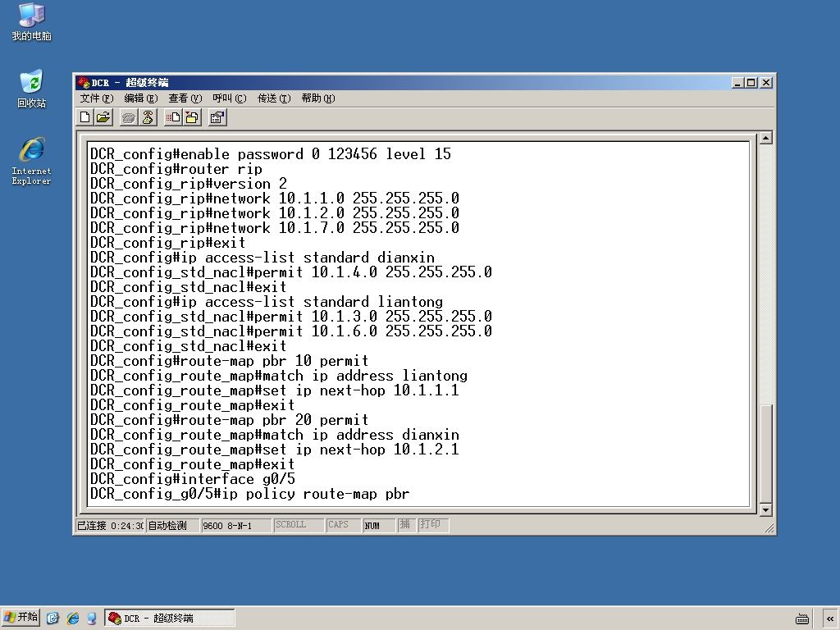The height and width of the screenshot is (630, 840).
Task: Click the terminal scrollbar down arrow
Action: 765,510
